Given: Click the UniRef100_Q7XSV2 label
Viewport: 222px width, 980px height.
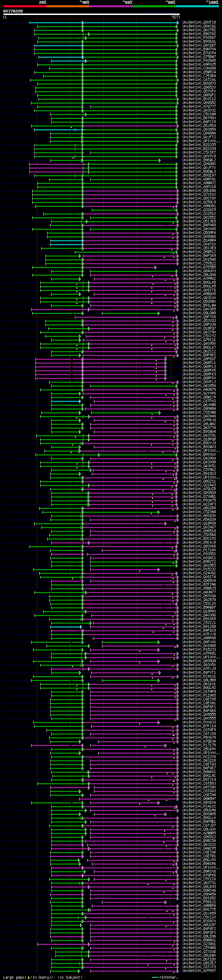Looking at the screenshot, I should [199, 194].
